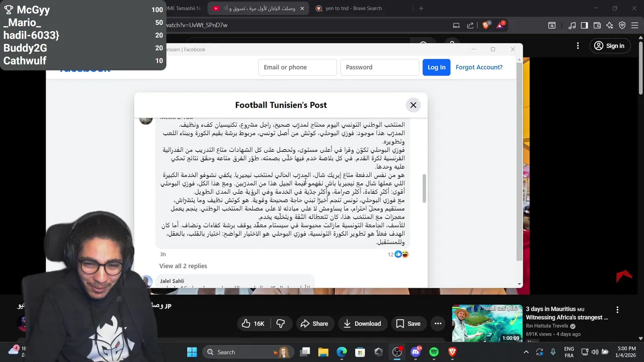
Task: Click Brave Shields lion icon
Action: [x=487, y=25]
